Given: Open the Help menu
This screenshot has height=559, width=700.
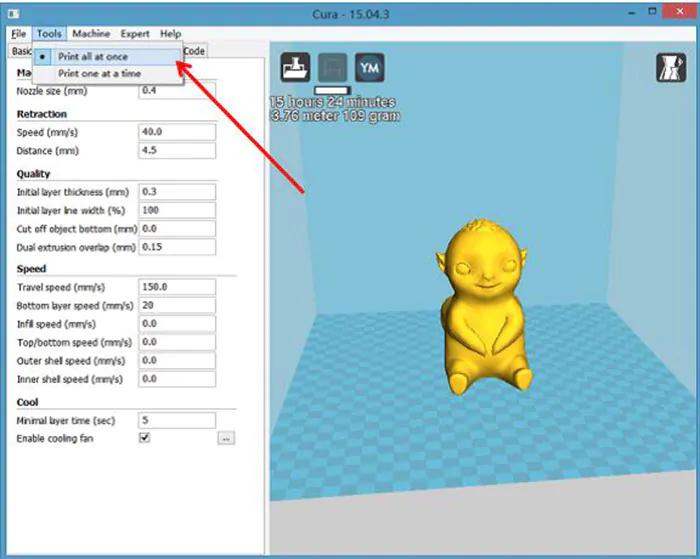Looking at the screenshot, I should [170, 34].
